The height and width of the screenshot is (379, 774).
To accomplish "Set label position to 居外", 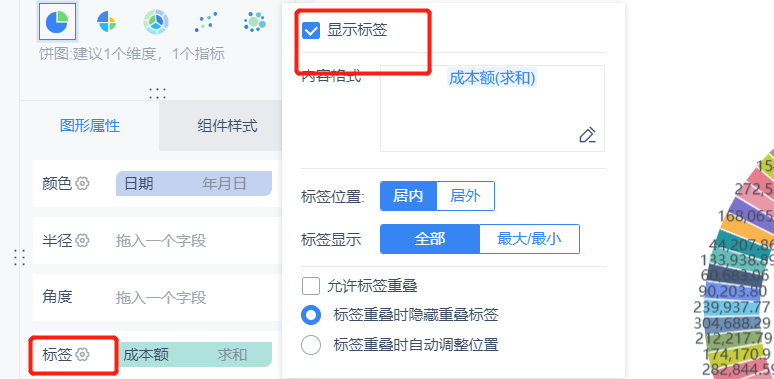I will 465,196.
